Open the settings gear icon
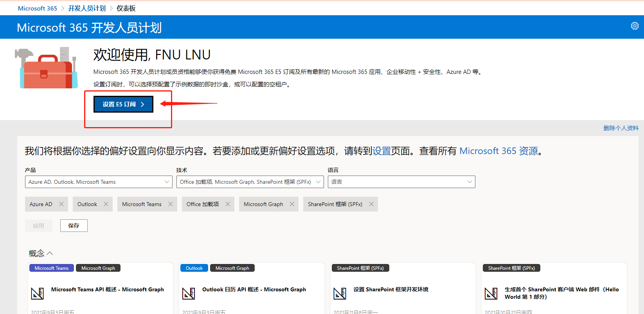The width and height of the screenshot is (644, 314). (x=635, y=26)
